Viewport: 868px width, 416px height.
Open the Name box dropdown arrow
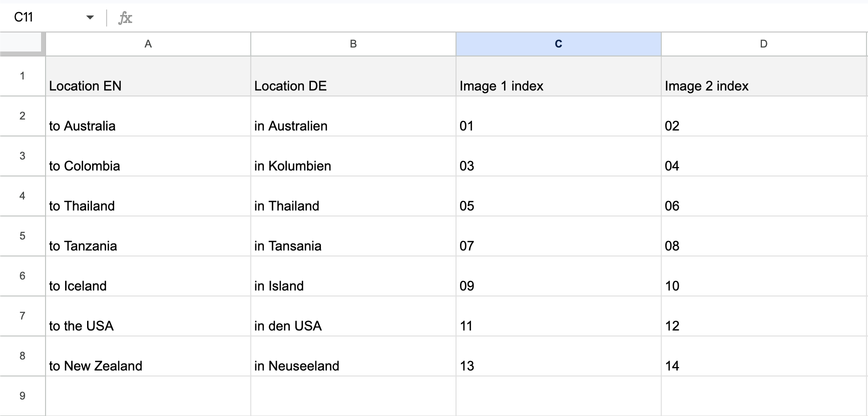pos(90,17)
